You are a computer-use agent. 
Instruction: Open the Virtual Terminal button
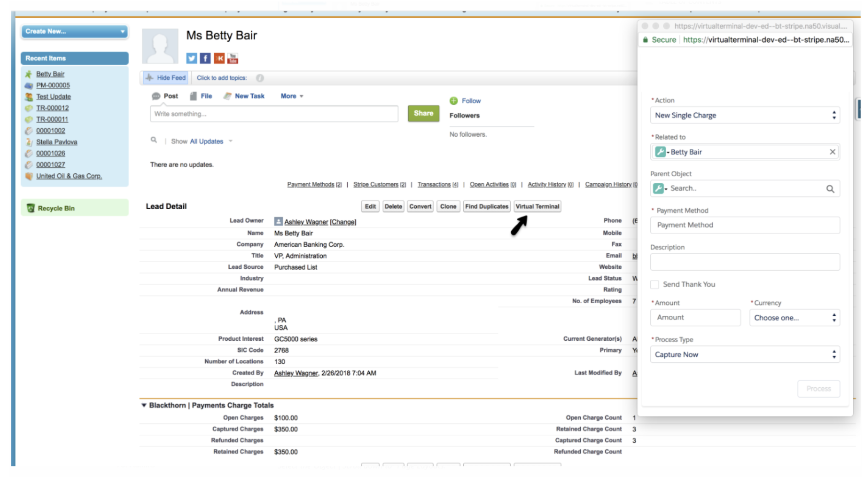tap(538, 206)
